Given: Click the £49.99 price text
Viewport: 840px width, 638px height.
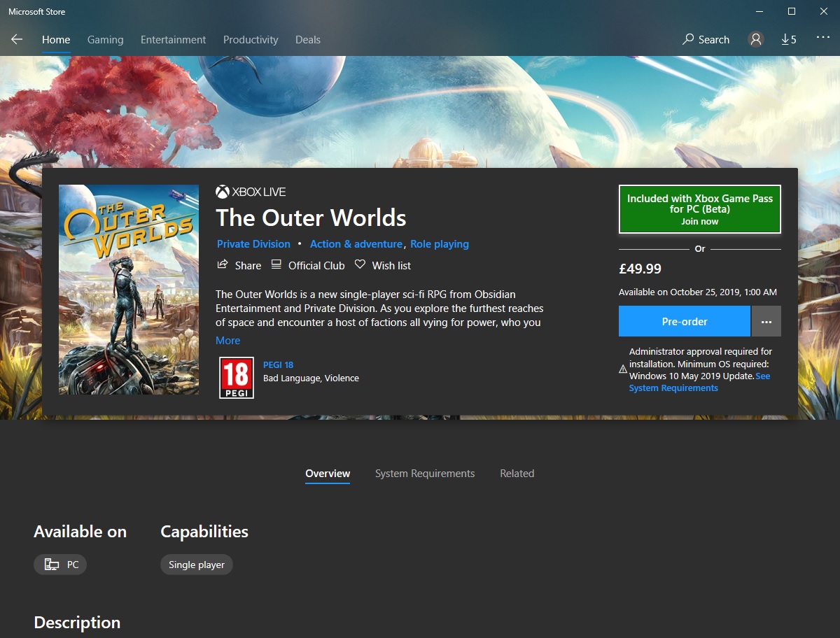Looking at the screenshot, I should pos(640,269).
